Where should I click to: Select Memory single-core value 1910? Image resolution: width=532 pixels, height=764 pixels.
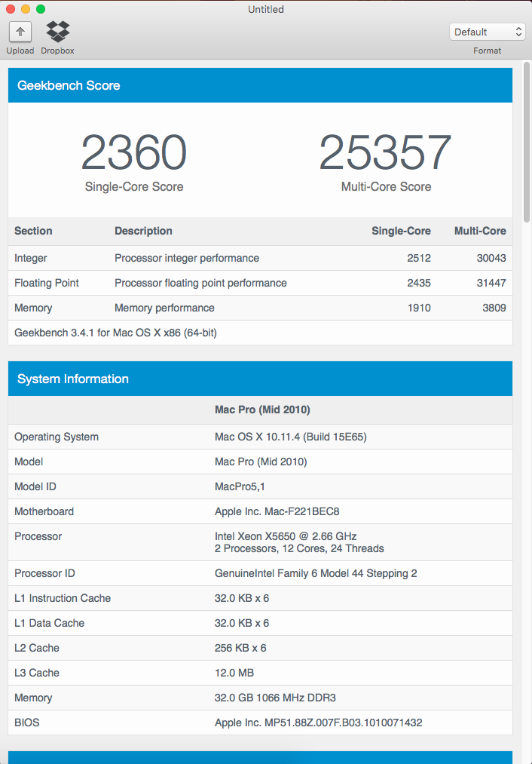(x=419, y=308)
